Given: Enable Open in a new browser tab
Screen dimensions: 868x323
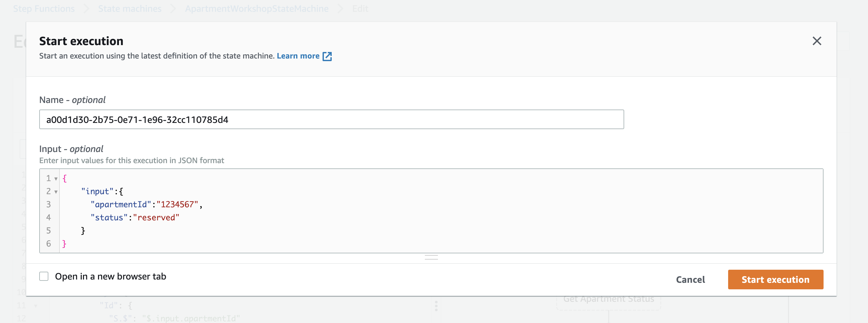Looking at the screenshot, I should pos(44,276).
